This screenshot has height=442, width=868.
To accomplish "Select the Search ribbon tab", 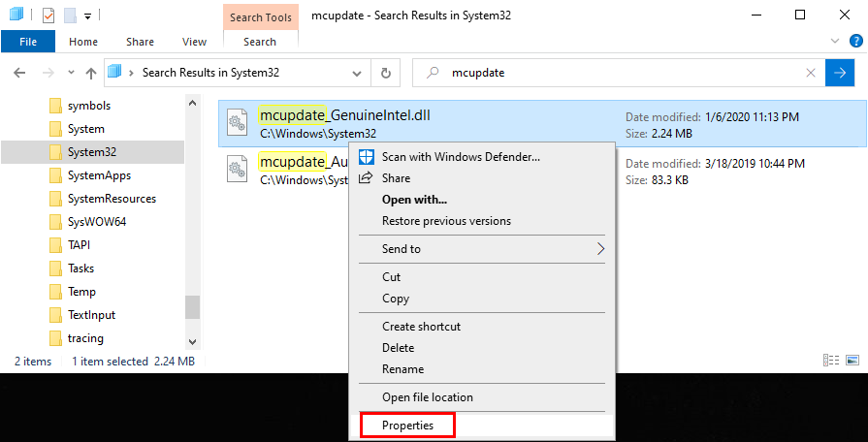I will (x=260, y=42).
